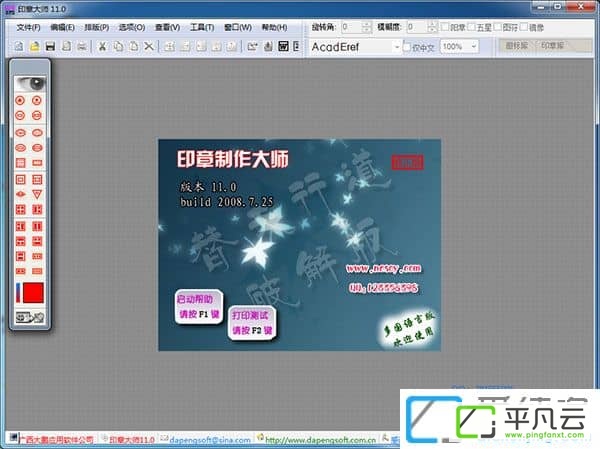Click the New document toolbar icon
Image resolution: width=600 pixels, height=449 pixels.
19,47
